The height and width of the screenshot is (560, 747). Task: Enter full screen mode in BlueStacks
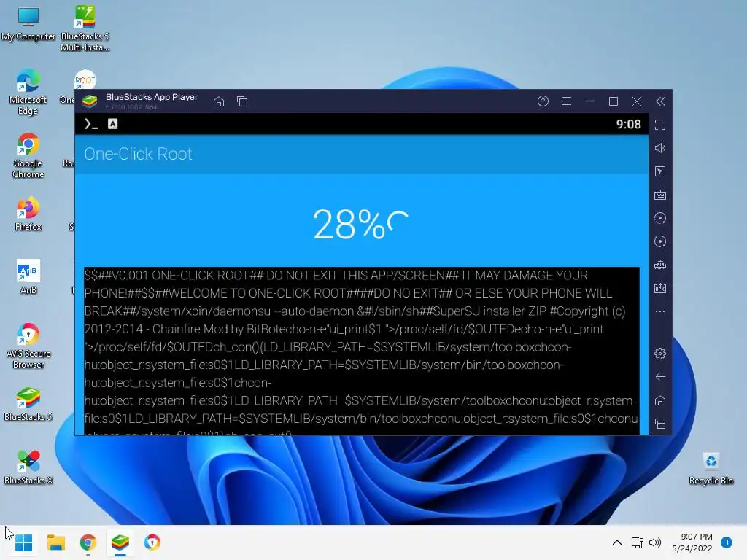(659, 125)
